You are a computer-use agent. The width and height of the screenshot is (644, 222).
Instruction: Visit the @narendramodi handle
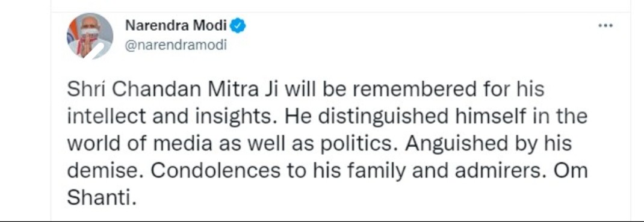tap(176, 45)
